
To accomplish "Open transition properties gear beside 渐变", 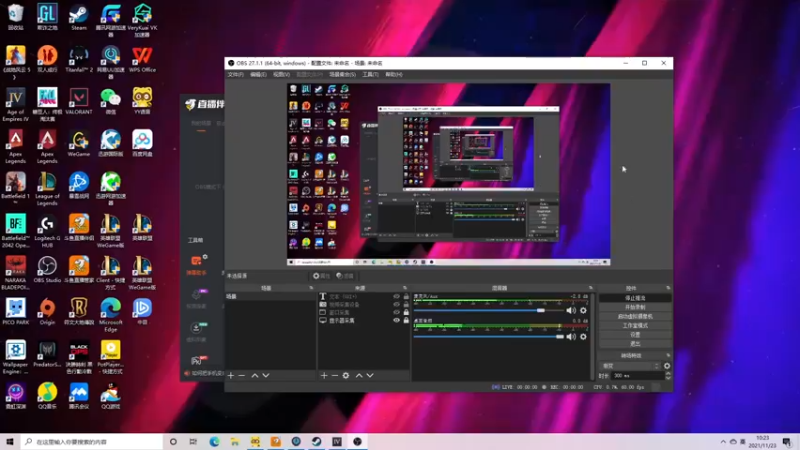I will pos(667,366).
